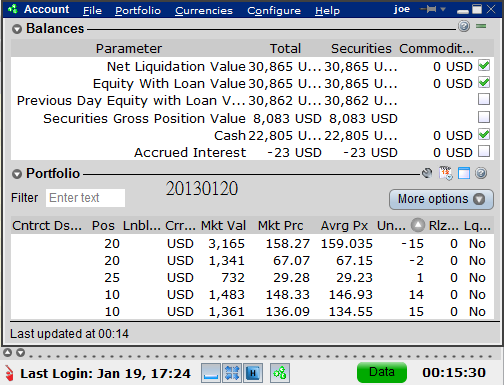Uncheck the Net Liquidation Value checkbox
Image resolution: width=504 pixels, height=385 pixels.
(x=484, y=65)
